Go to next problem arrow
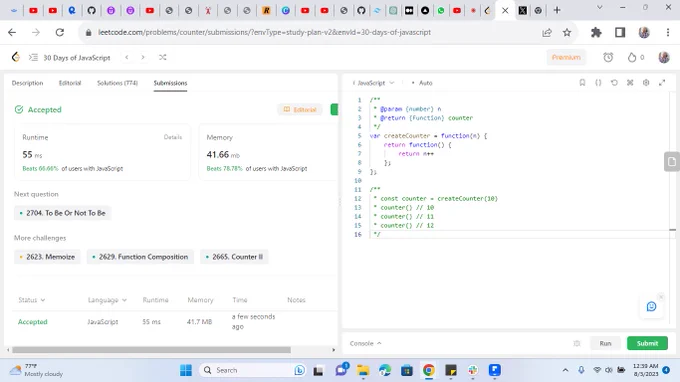This screenshot has width=680, height=382. click(x=143, y=57)
